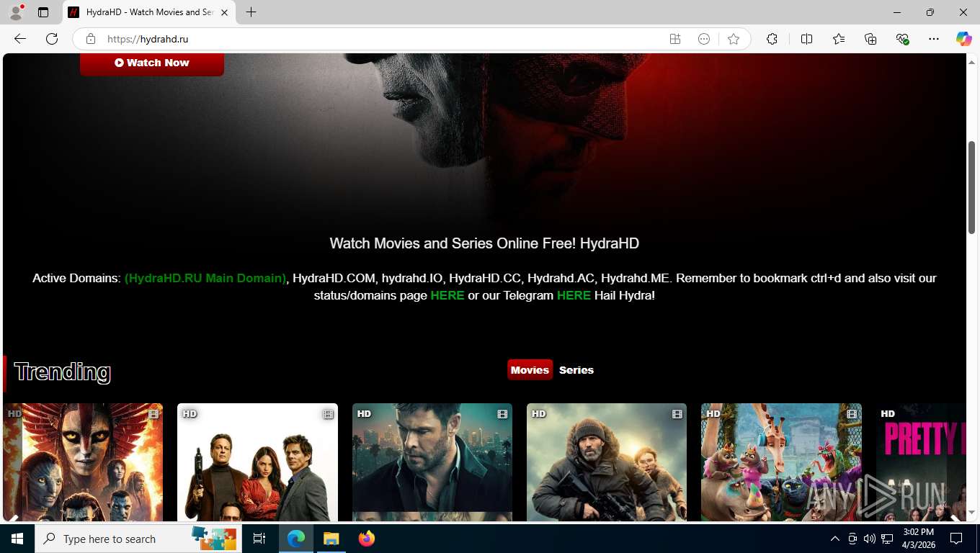The height and width of the screenshot is (553, 980).
Task: Click the taskbar search box
Action: tap(138, 539)
